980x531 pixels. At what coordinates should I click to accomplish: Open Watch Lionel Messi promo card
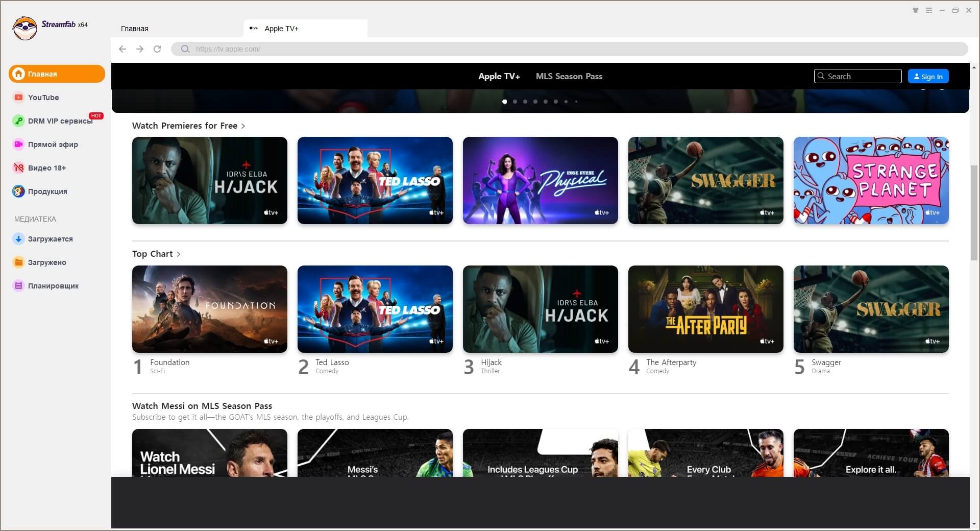210,453
